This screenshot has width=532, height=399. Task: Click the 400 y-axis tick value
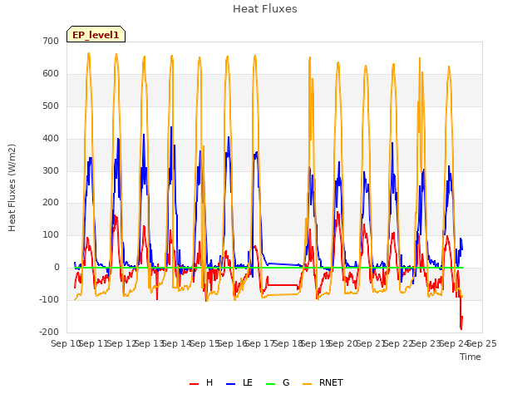click(x=51, y=139)
